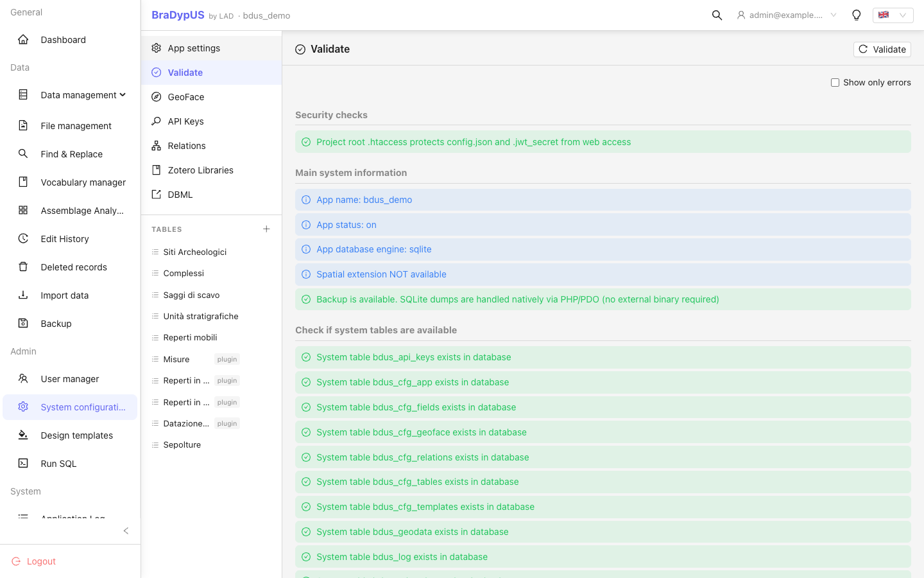Open the GeoFace menu item

click(211, 97)
